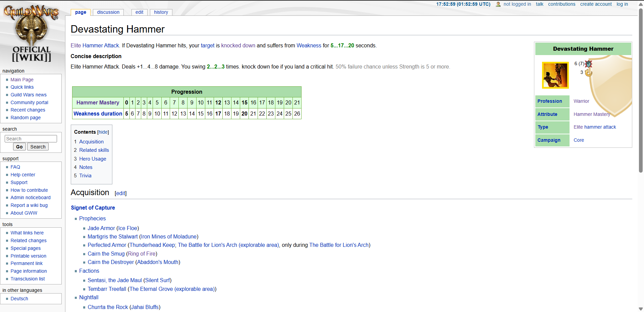Click the user icon beside not logged in

coord(498,4)
